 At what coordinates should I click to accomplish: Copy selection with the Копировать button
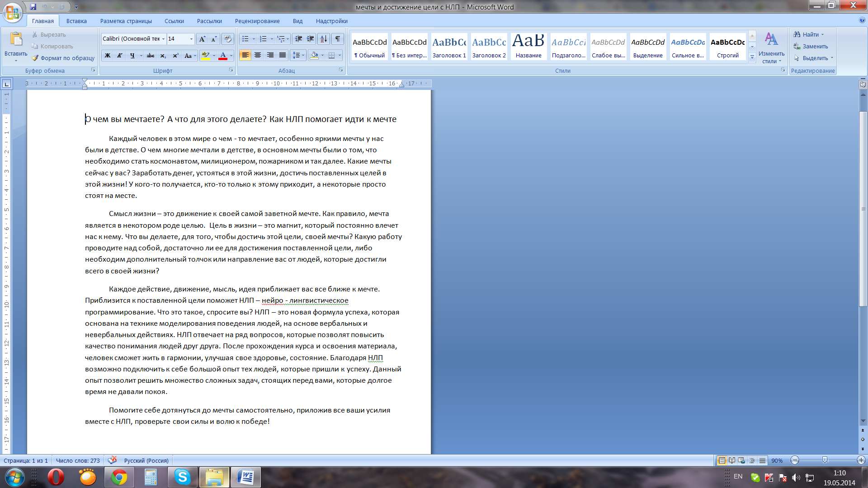(52, 46)
